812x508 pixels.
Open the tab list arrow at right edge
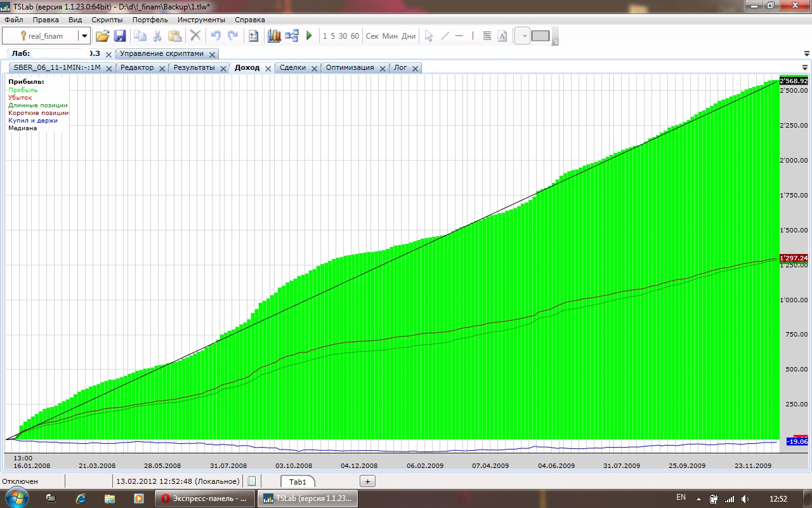(x=805, y=67)
